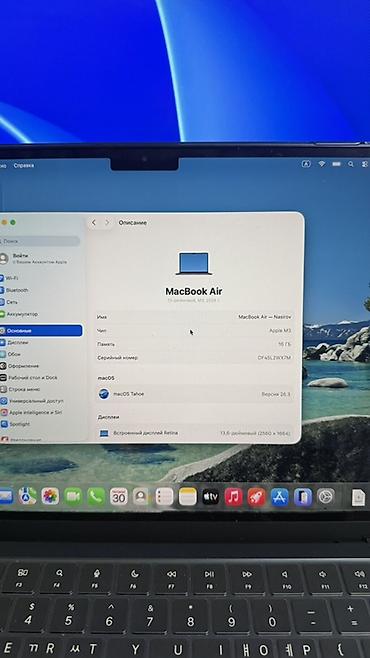Click the keyboard input source icon in menu bar
Image resolution: width=370 pixels, height=658 pixels.
point(306,164)
